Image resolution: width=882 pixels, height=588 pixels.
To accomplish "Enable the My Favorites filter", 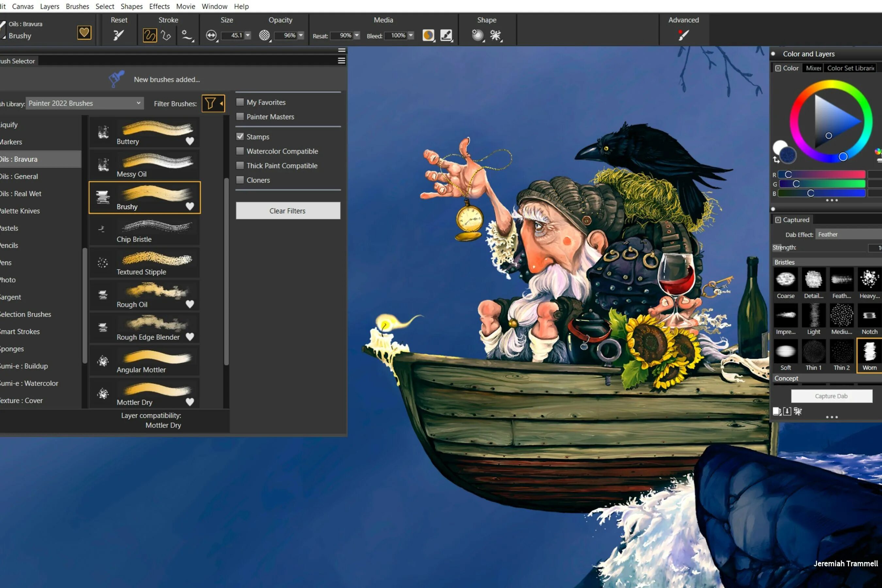I will 239,102.
